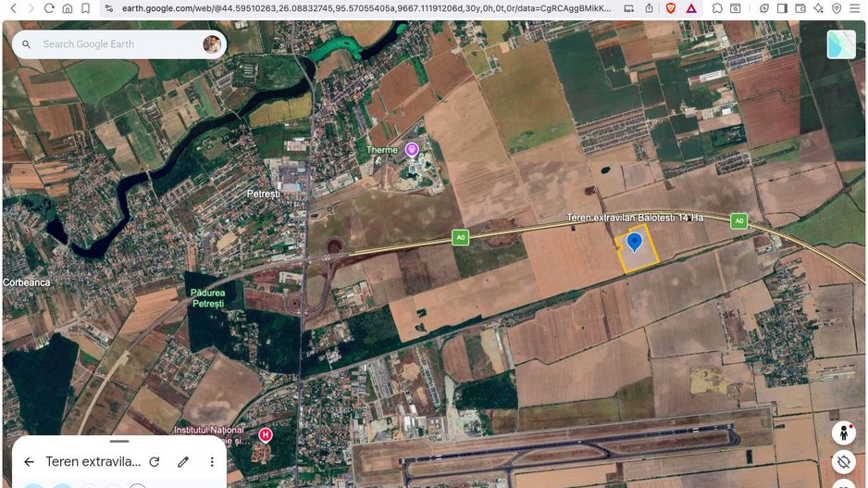
Task: Go forward in browser history
Action: 31,8
